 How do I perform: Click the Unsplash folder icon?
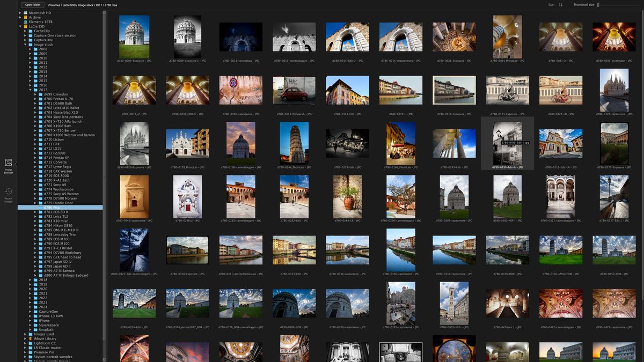pos(36,330)
